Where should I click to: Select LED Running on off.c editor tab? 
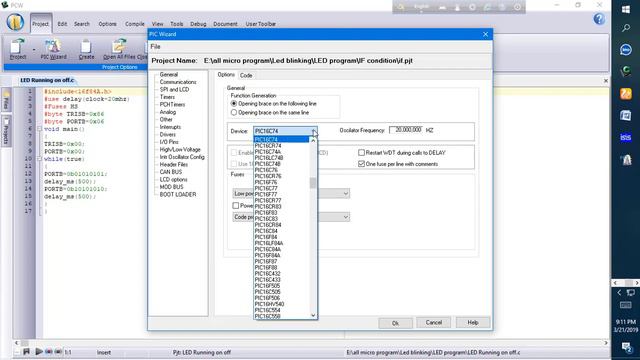(47, 80)
